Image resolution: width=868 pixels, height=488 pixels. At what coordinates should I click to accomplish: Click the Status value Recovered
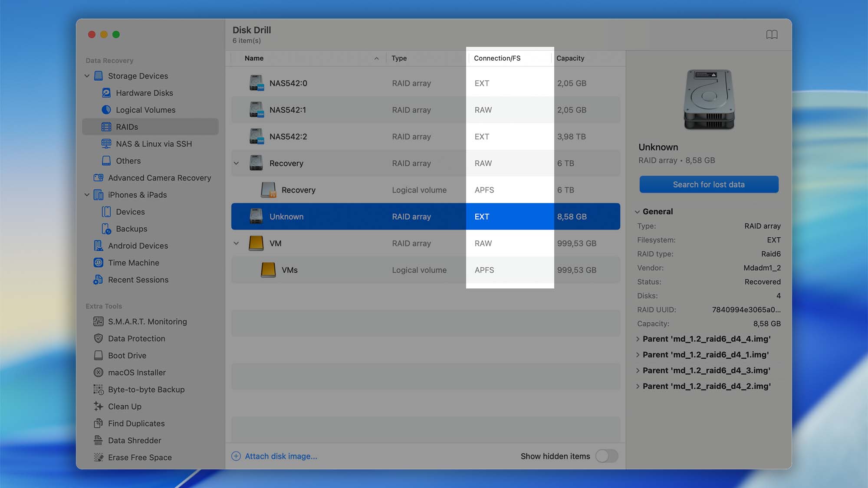coord(763,282)
